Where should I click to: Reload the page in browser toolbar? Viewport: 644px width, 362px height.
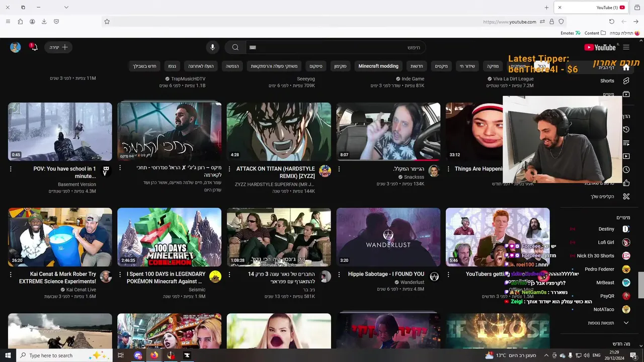point(612,22)
